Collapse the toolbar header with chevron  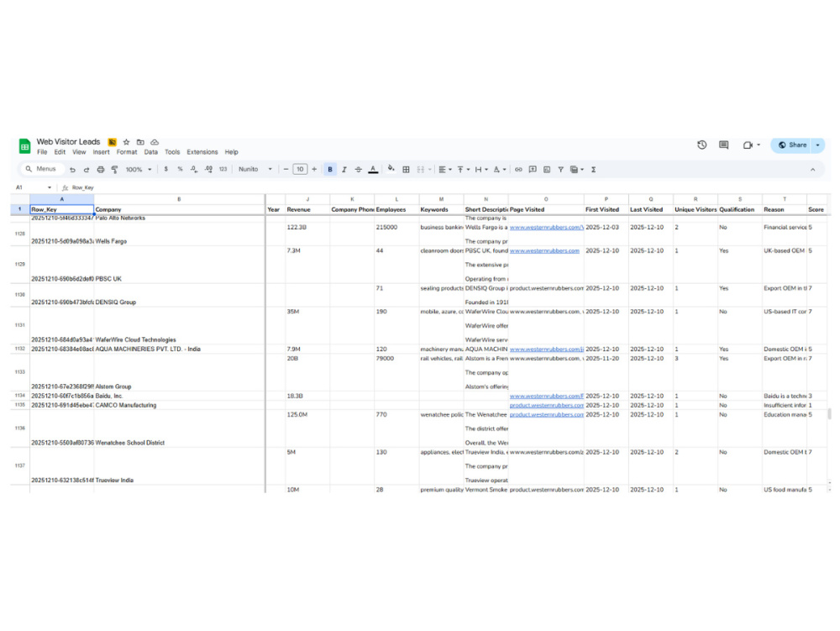click(812, 169)
